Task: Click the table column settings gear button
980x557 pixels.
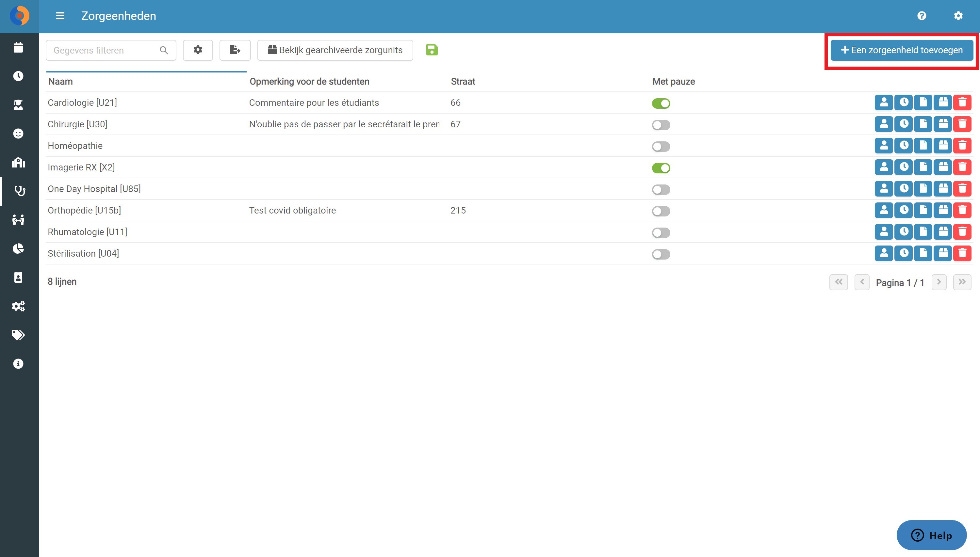Action: tap(198, 50)
